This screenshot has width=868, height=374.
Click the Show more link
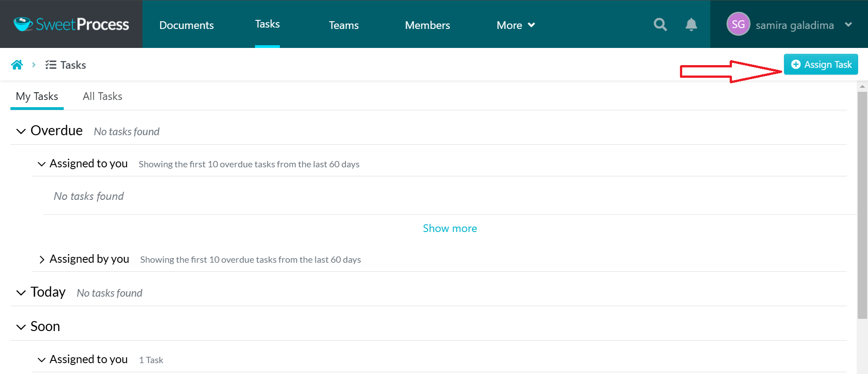pos(450,228)
